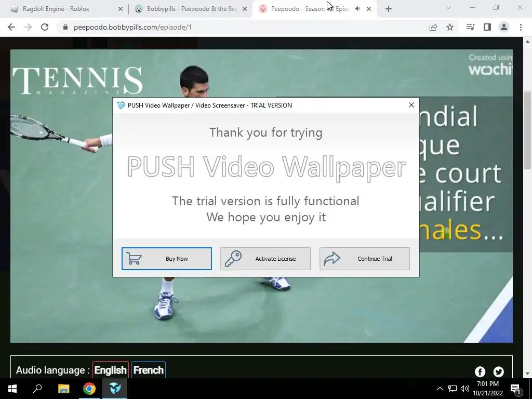The height and width of the screenshot is (399, 532).
Task: Open network status tray icon
Action: [453, 389]
